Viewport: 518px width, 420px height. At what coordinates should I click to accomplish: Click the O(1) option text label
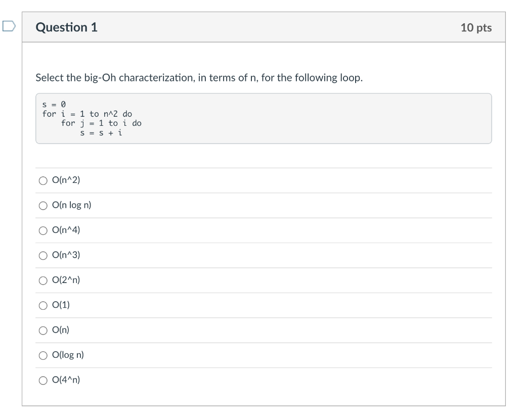point(60,305)
